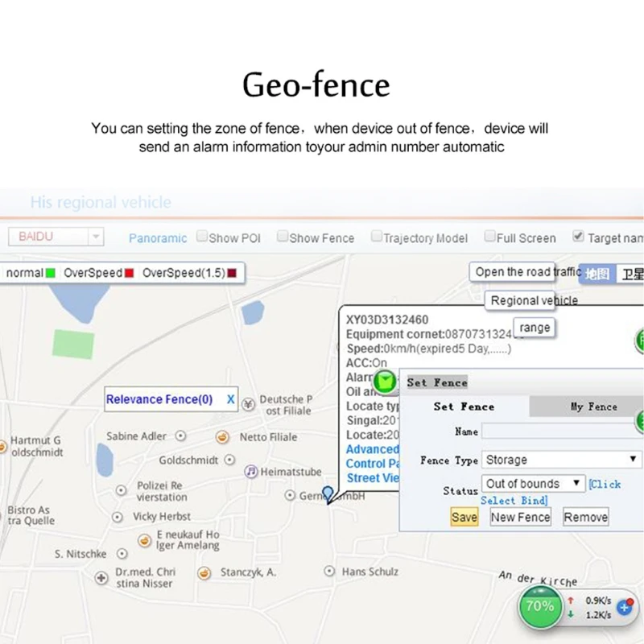Open the Status Out of bounds dropdown
644x644 pixels.
(x=533, y=484)
